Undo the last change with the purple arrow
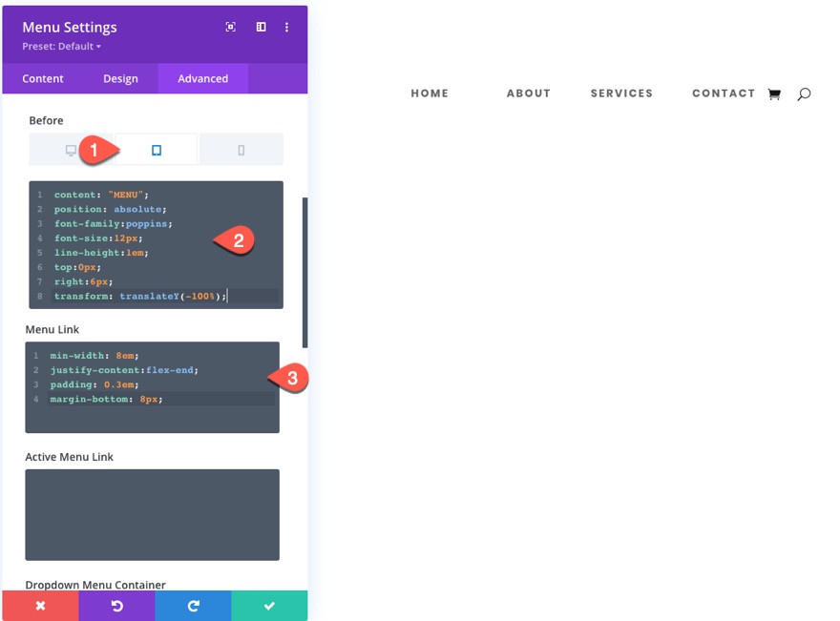 tap(116, 606)
